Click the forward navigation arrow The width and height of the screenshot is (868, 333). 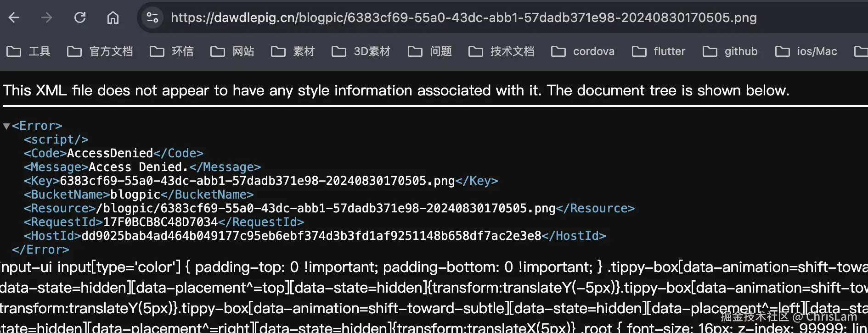pyautogui.click(x=47, y=18)
